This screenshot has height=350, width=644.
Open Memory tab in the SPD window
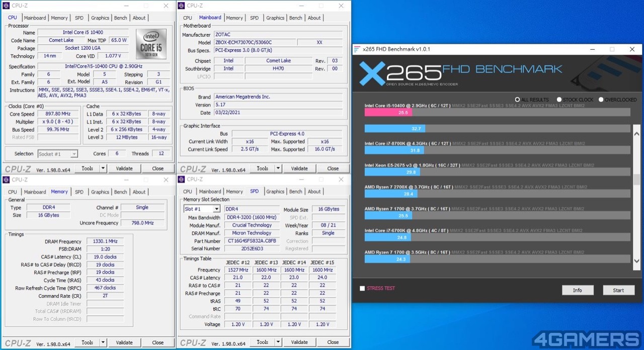[x=234, y=191]
